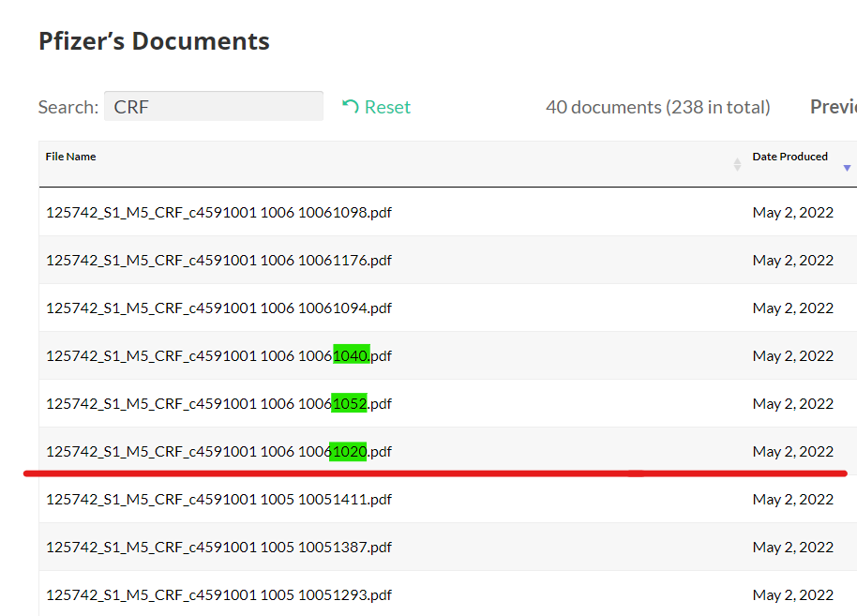The width and height of the screenshot is (857, 616).
Task: Click date cell for 10051411.pdf row
Action: pos(793,499)
